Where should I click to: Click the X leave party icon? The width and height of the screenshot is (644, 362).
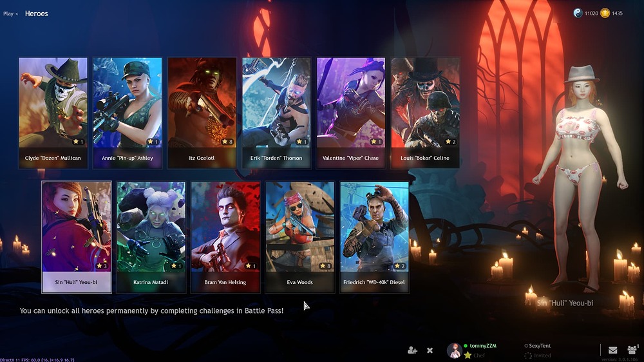tap(430, 350)
